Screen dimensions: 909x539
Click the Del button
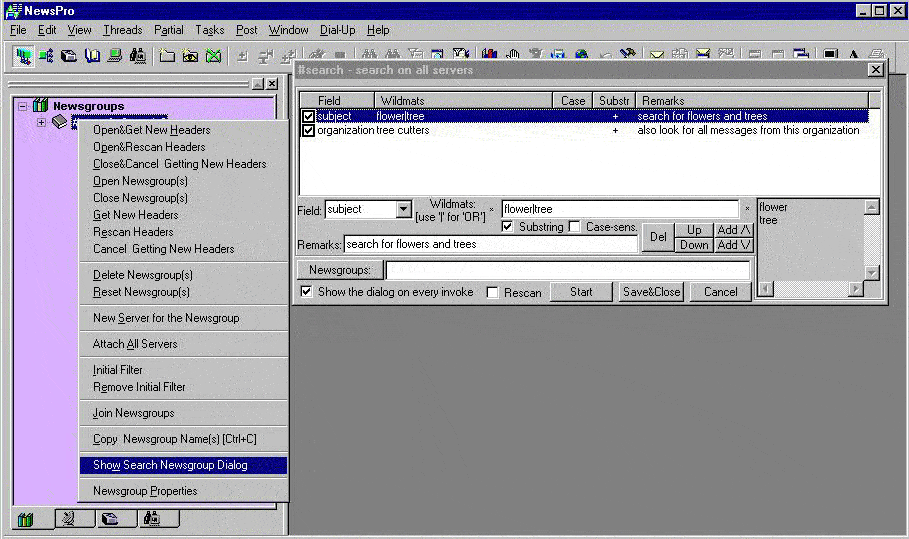pos(658,237)
